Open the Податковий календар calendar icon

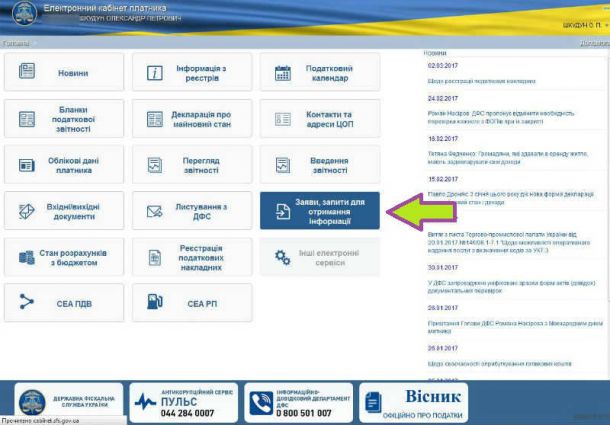coord(283,73)
